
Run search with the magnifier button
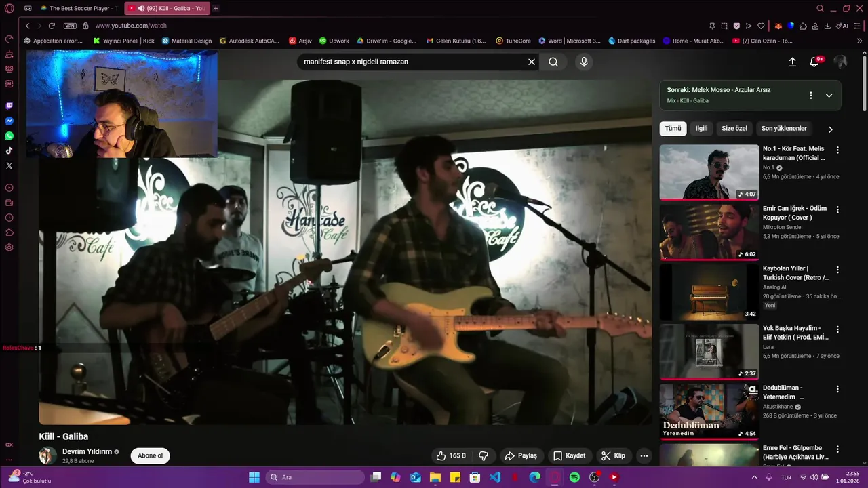553,62
